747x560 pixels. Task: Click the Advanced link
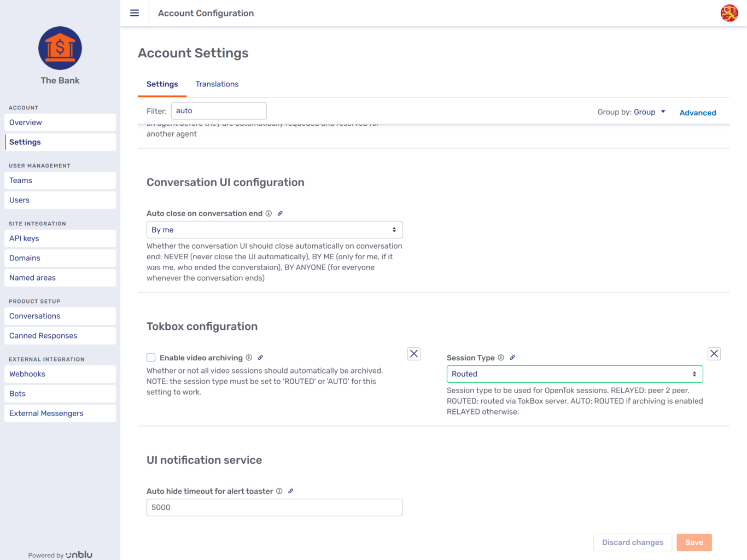point(698,113)
